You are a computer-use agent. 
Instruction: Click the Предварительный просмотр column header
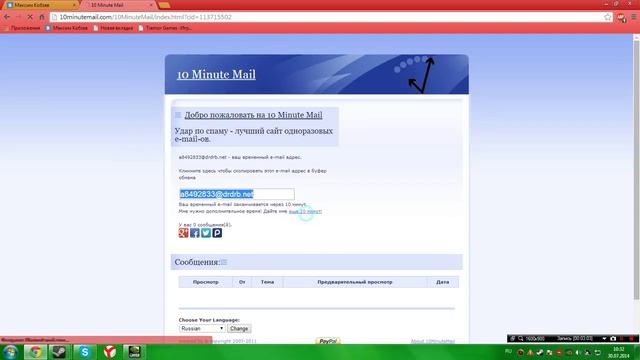pos(355,282)
